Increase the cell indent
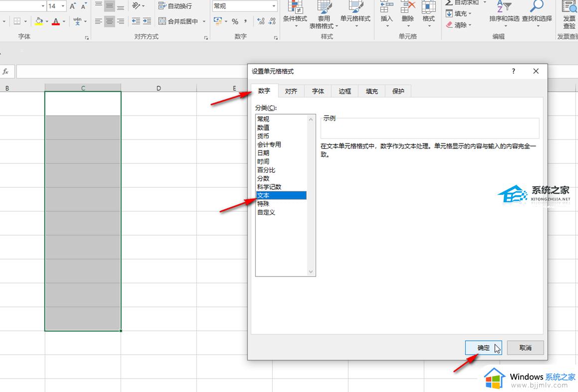Screen dimensions: 578x392 (147, 21)
